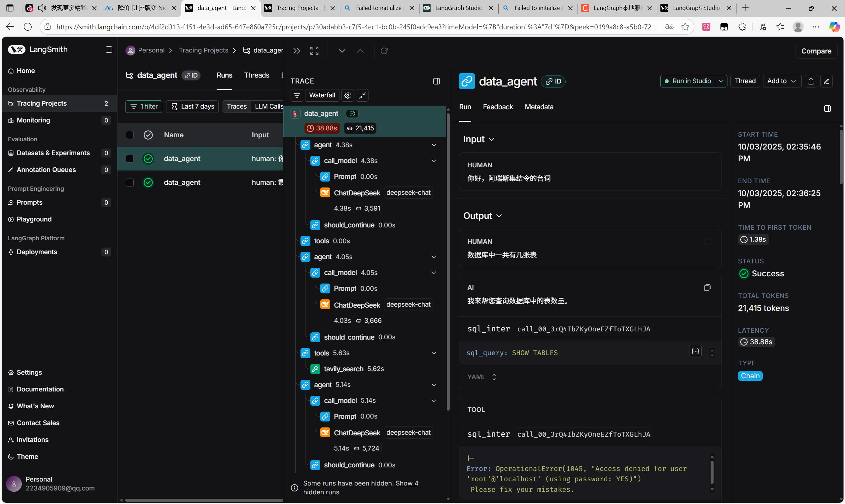Collapse the tools 5.63s tree node
Image resolution: width=845 pixels, height=504 pixels.
pos(434,353)
